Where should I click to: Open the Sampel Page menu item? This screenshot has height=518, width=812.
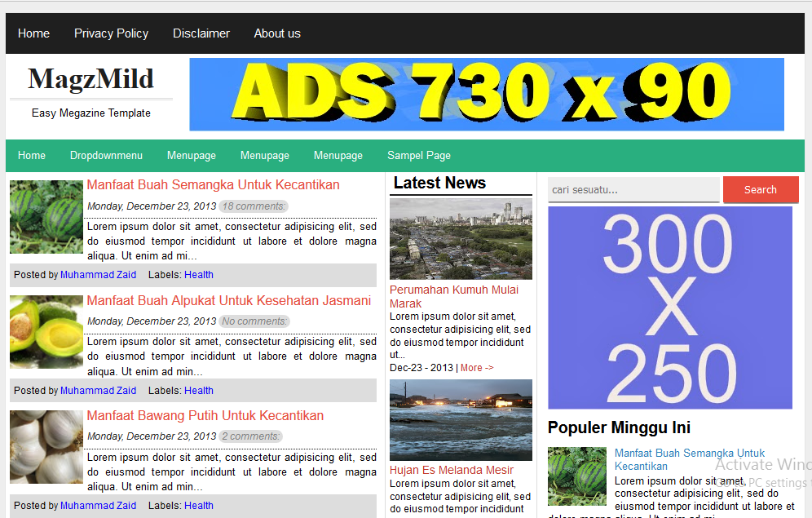click(419, 155)
